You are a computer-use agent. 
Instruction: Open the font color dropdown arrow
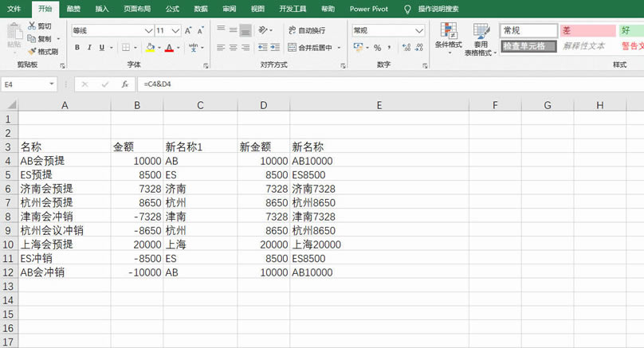tap(179, 48)
